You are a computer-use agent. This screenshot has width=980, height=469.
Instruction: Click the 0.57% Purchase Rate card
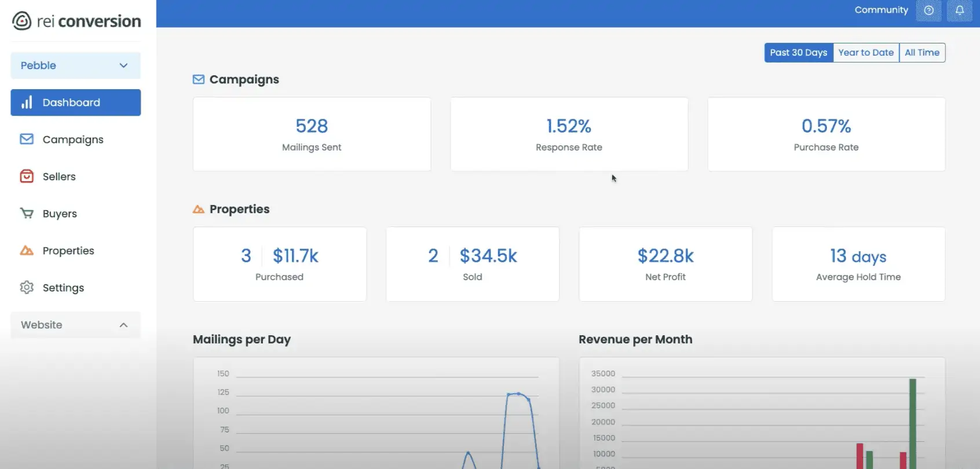[827, 134]
